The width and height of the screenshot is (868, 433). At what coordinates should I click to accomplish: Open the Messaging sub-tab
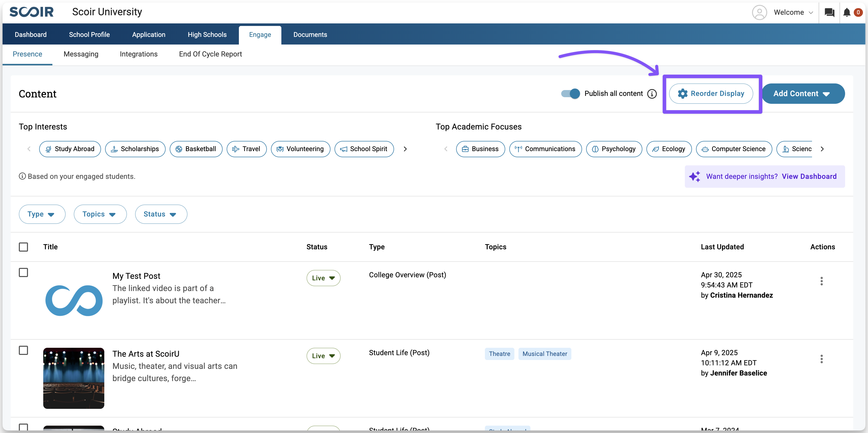(81, 54)
